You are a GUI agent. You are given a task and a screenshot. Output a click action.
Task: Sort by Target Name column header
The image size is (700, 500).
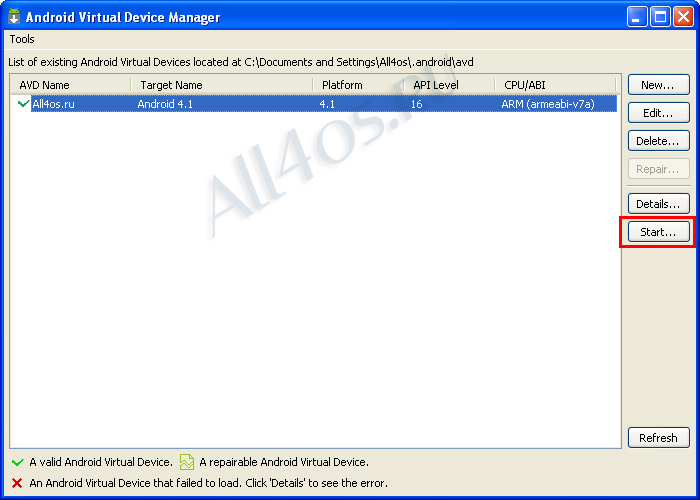click(222, 85)
